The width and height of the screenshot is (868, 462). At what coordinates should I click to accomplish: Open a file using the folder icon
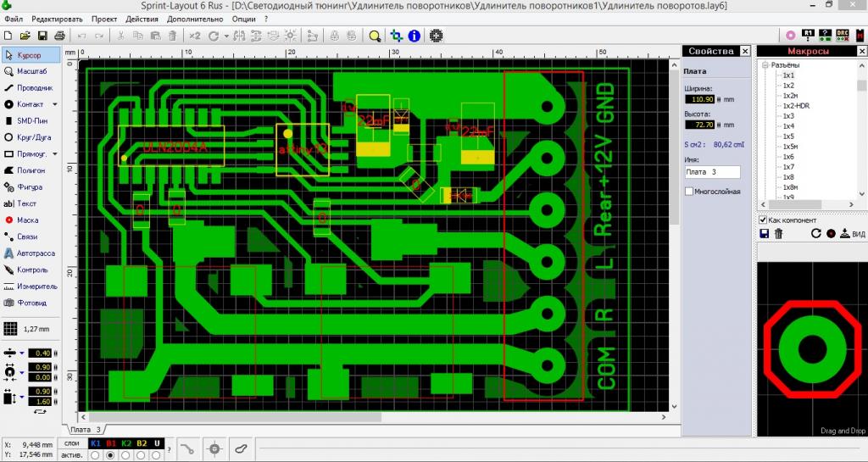point(25,36)
